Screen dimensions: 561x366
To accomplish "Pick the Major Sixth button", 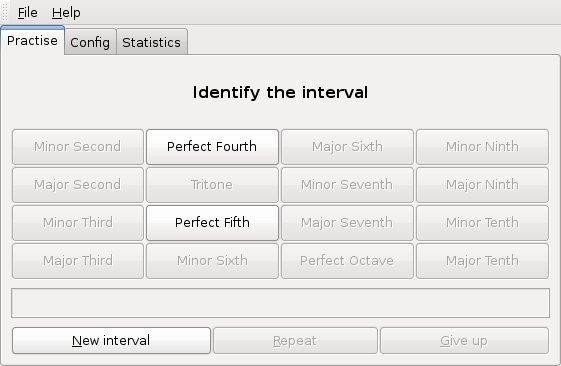I will coord(347,147).
